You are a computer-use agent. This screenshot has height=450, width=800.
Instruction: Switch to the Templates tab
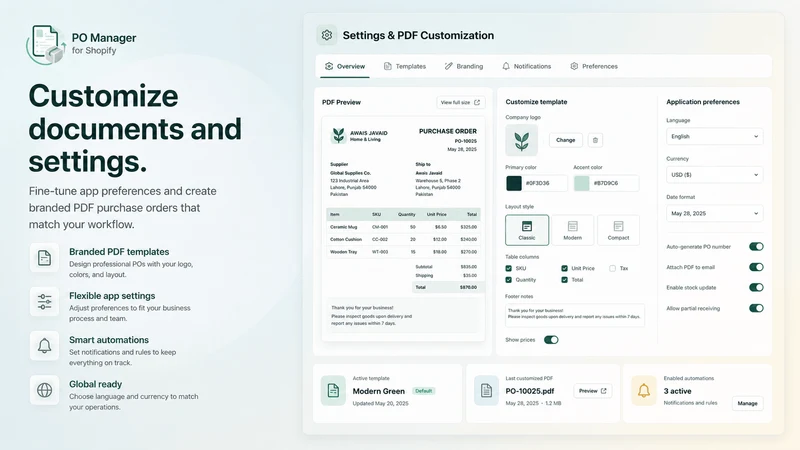[405, 66]
